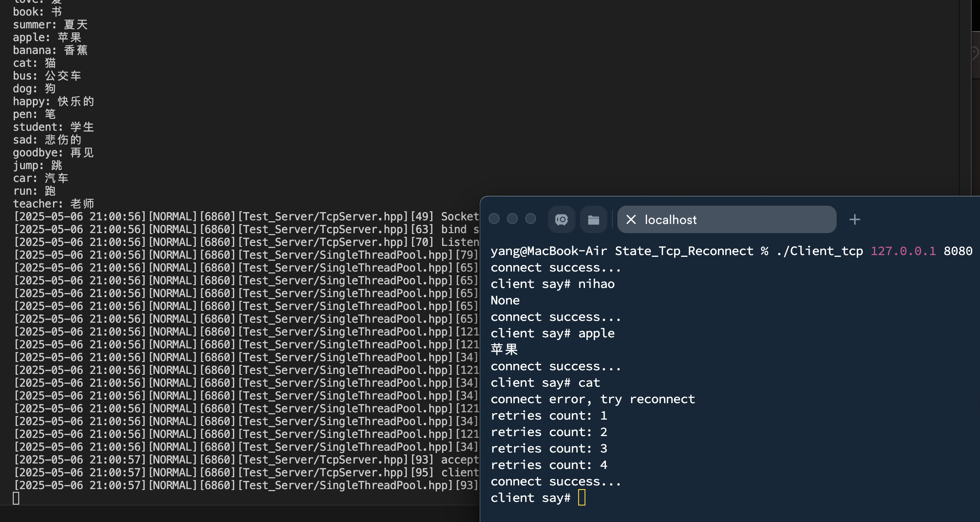Open the vault icon in terminal toolbar
980x522 pixels.
tap(561, 220)
